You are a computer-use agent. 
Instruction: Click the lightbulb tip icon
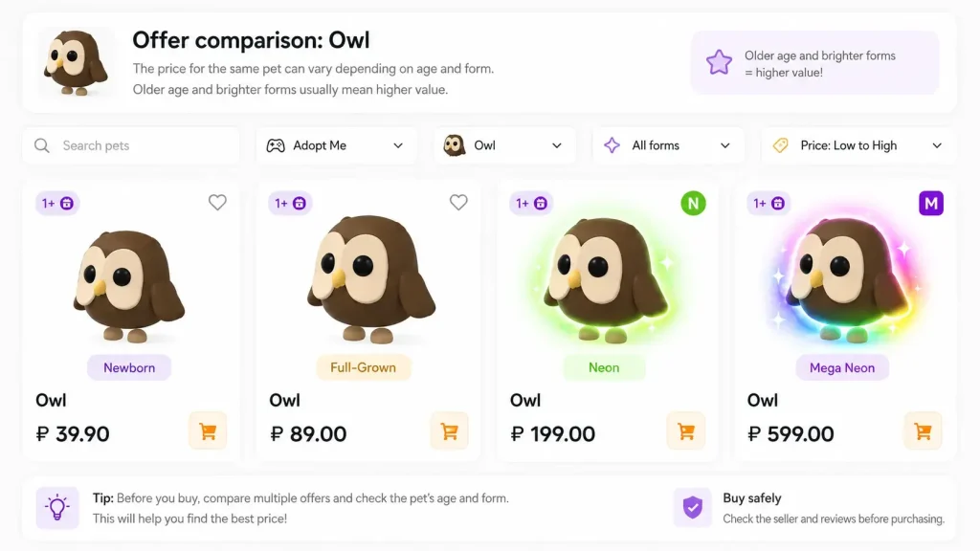coord(57,508)
